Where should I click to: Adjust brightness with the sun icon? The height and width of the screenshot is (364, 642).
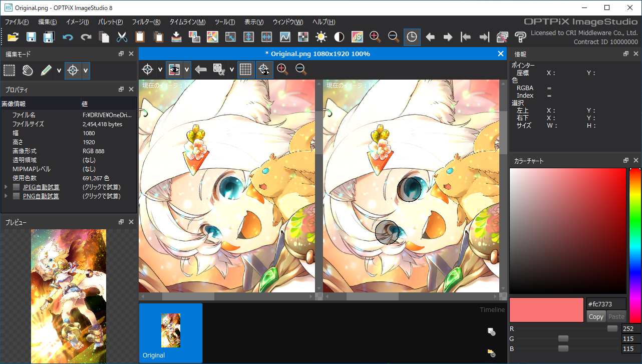point(321,37)
